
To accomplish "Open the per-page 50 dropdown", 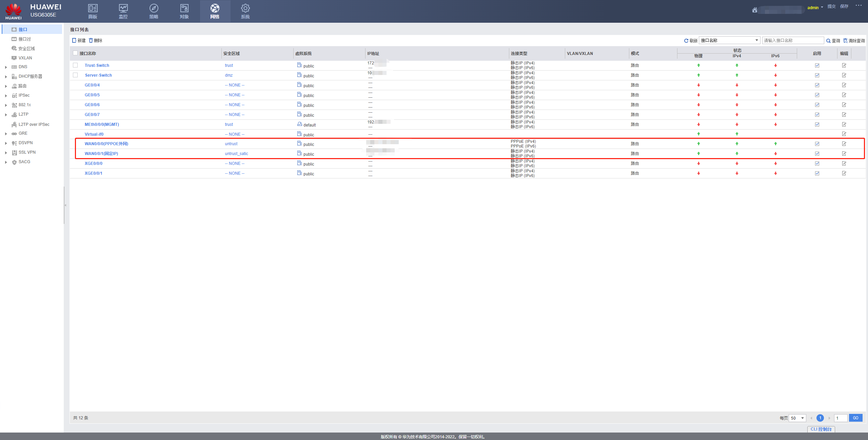I will pos(797,418).
